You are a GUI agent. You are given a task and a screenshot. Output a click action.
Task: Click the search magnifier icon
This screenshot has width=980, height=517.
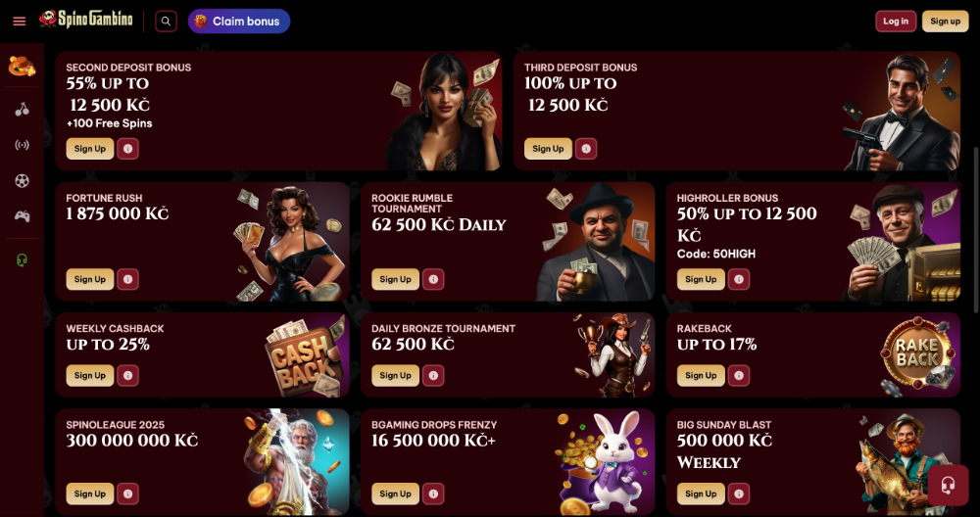[x=166, y=22]
